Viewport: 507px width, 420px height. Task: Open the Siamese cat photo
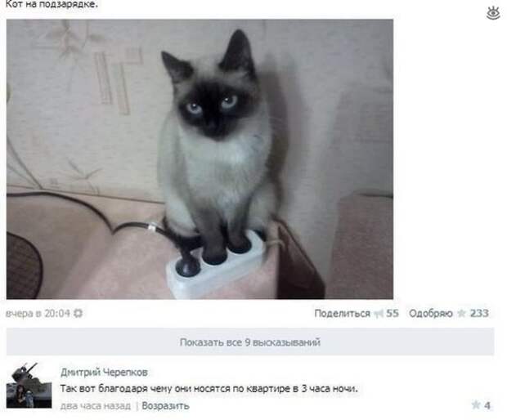point(200,159)
